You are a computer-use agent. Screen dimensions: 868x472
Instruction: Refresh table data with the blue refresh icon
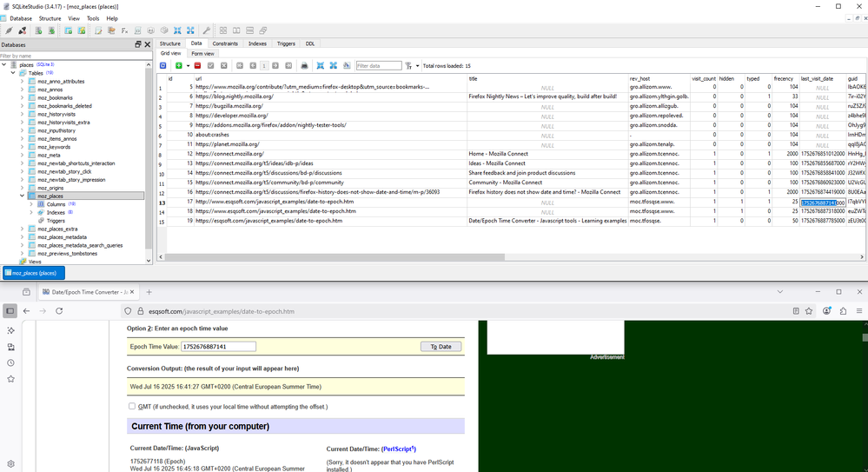(x=162, y=65)
